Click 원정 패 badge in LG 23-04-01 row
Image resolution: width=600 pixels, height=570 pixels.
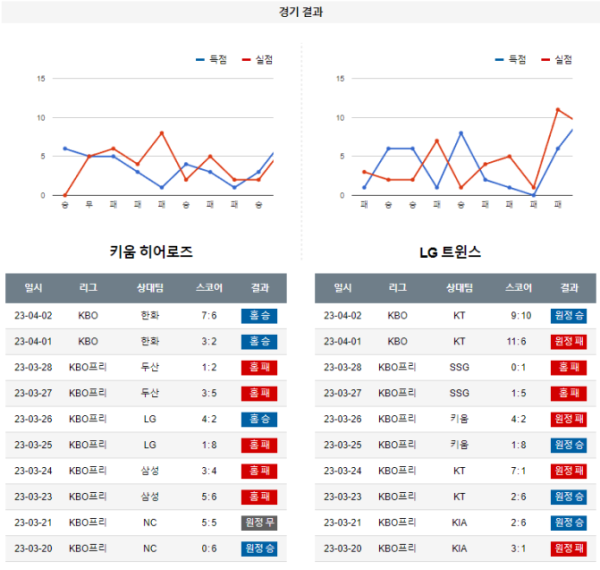(569, 342)
